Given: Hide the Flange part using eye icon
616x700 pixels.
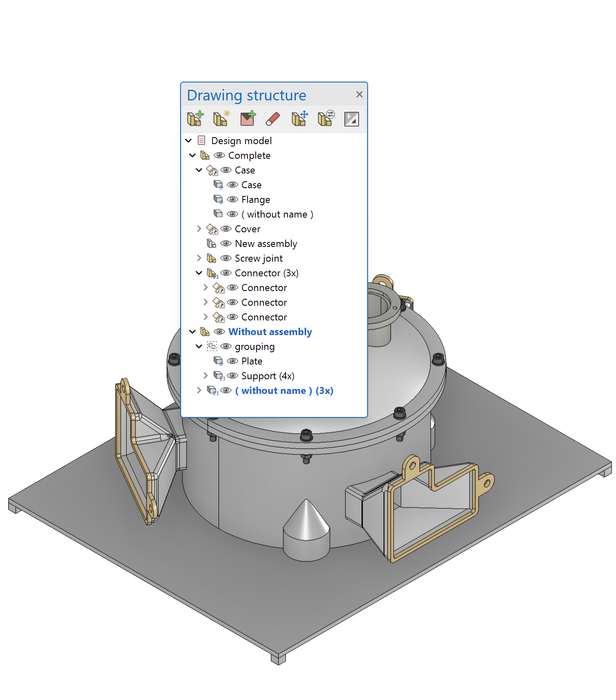Looking at the screenshot, I should pos(232,200).
